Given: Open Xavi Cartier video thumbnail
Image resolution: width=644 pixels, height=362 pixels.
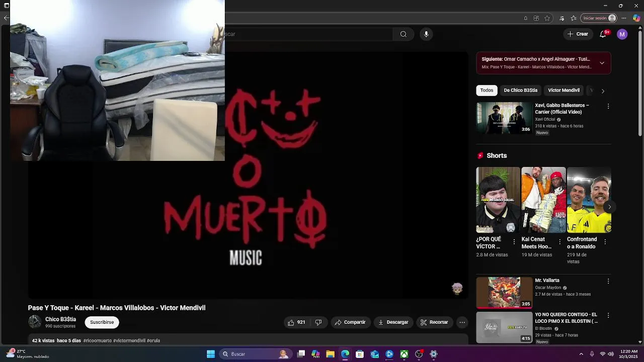Looking at the screenshot, I should coord(504,118).
